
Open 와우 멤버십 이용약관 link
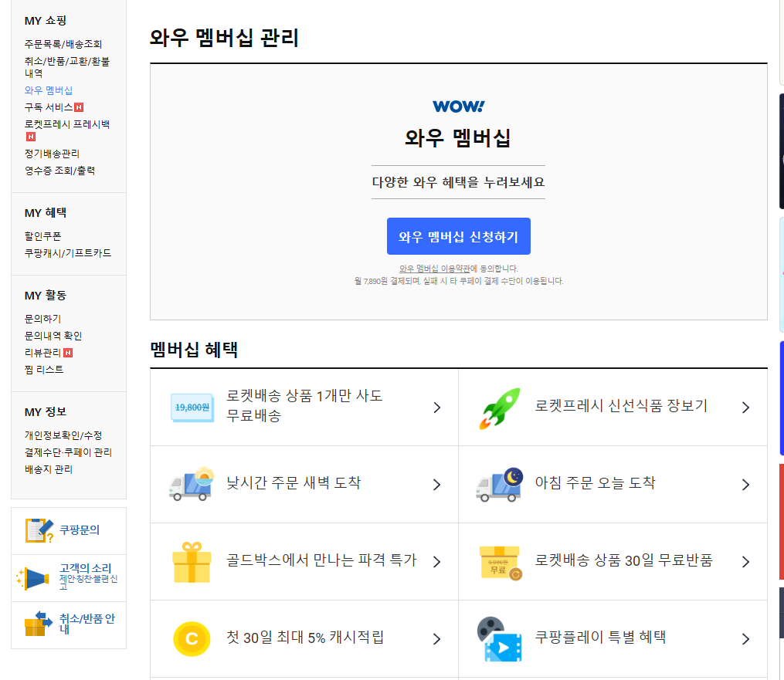point(435,269)
